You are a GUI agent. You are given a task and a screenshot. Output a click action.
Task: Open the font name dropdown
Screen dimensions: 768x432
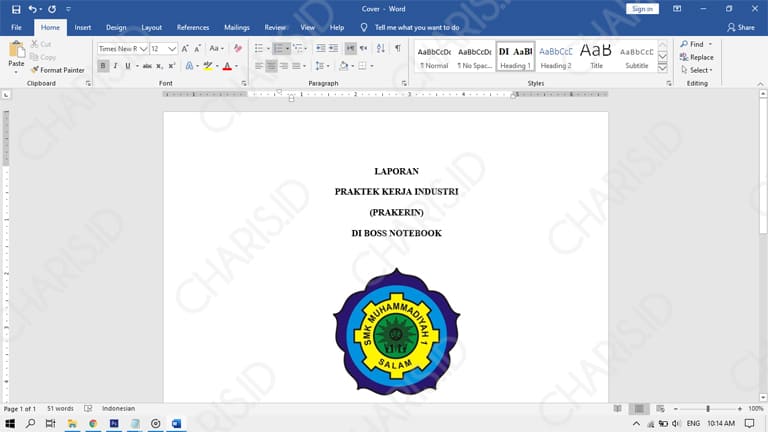144,48
